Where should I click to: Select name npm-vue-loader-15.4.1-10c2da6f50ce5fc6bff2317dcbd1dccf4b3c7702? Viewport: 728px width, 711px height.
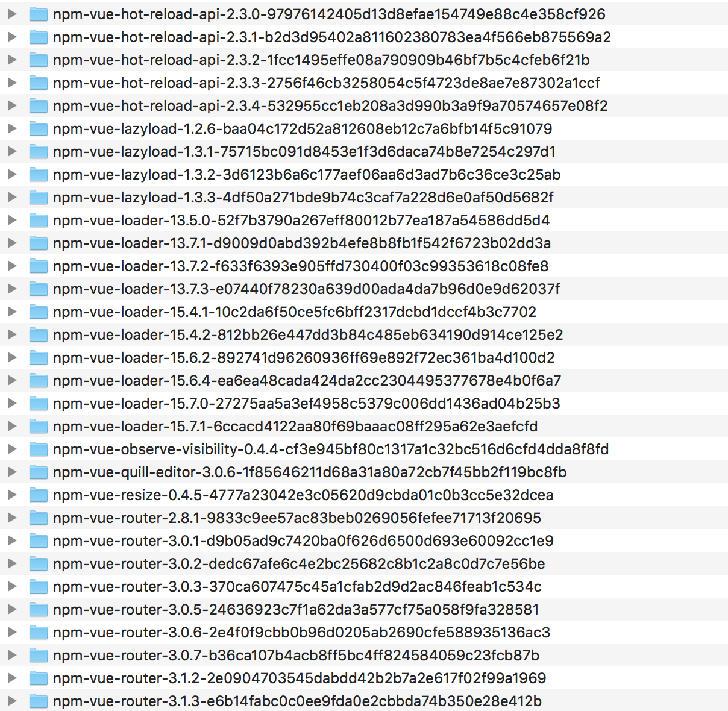[x=295, y=312]
